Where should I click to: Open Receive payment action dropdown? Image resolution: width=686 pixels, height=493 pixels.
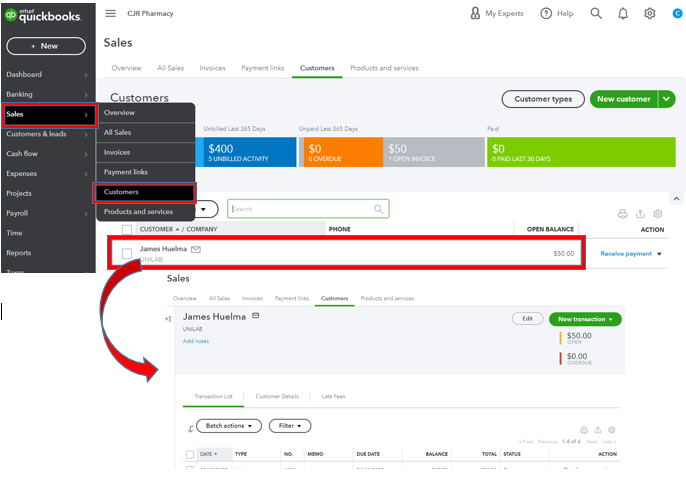pos(659,254)
